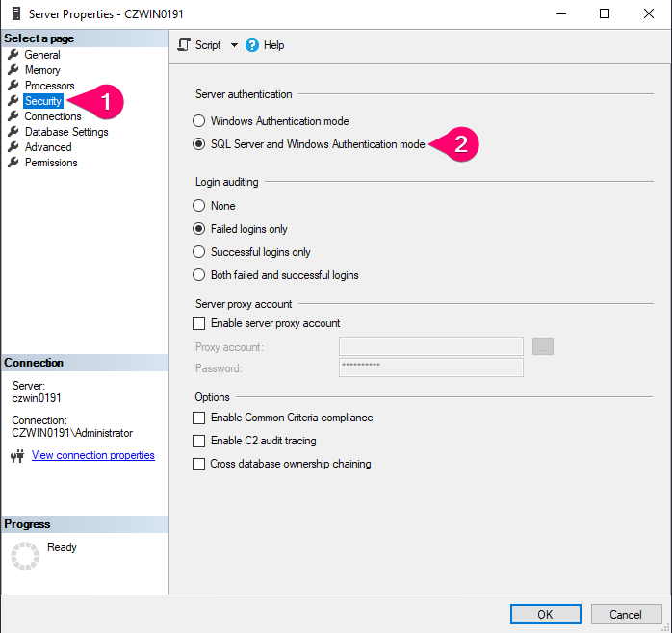Enable C2 audit tracing checkbox
Viewport: 672px width, 633px height.
[x=198, y=441]
